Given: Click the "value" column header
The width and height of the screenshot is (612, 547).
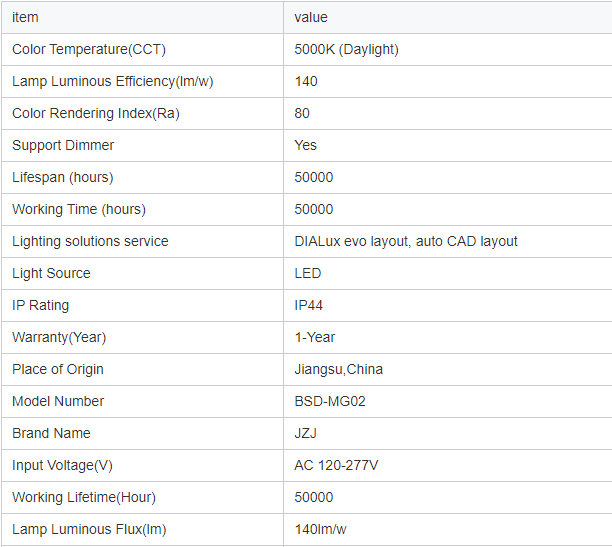Looking at the screenshot, I should (311, 17).
